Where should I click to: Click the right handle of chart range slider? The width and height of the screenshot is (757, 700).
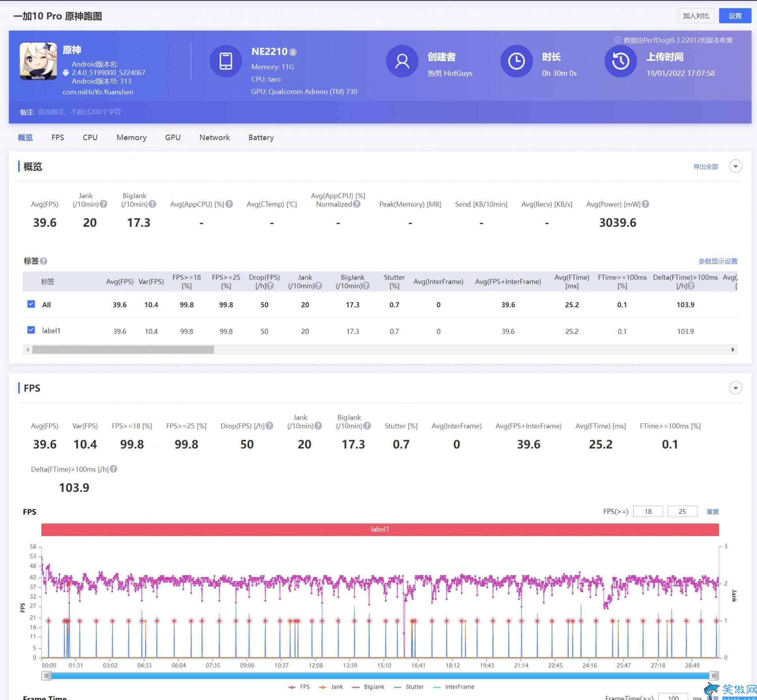click(x=714, y=676)
